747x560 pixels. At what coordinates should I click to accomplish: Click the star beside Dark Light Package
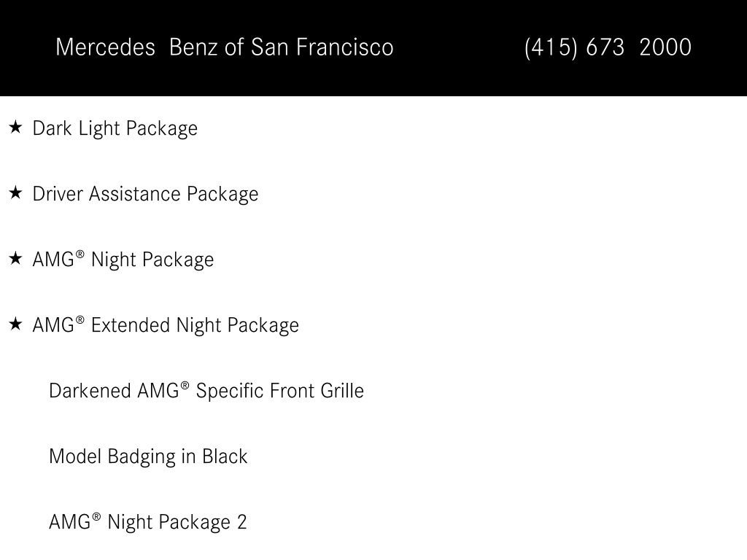pyautogui.click(x=16, y=127)
